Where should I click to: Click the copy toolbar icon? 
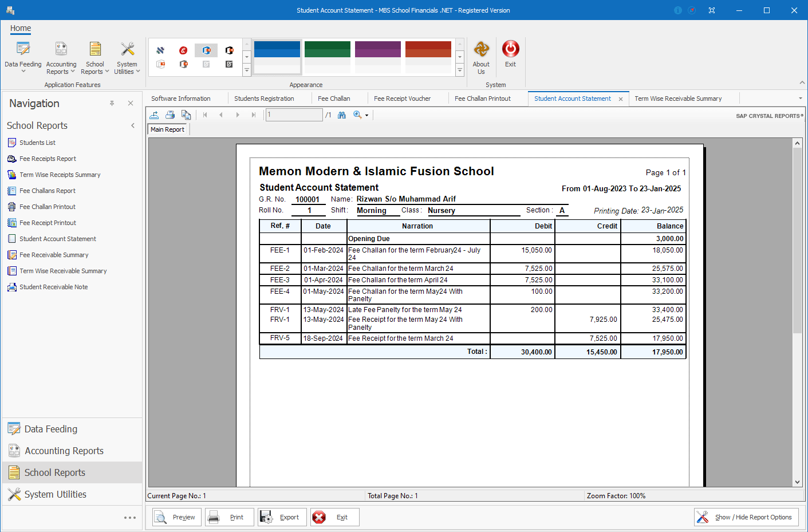(186, 115)
